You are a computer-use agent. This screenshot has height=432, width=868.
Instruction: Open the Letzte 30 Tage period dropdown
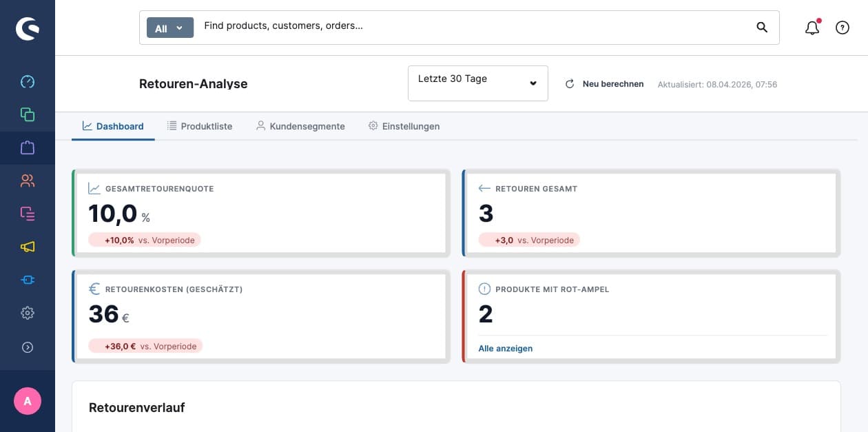click(478, 83)
